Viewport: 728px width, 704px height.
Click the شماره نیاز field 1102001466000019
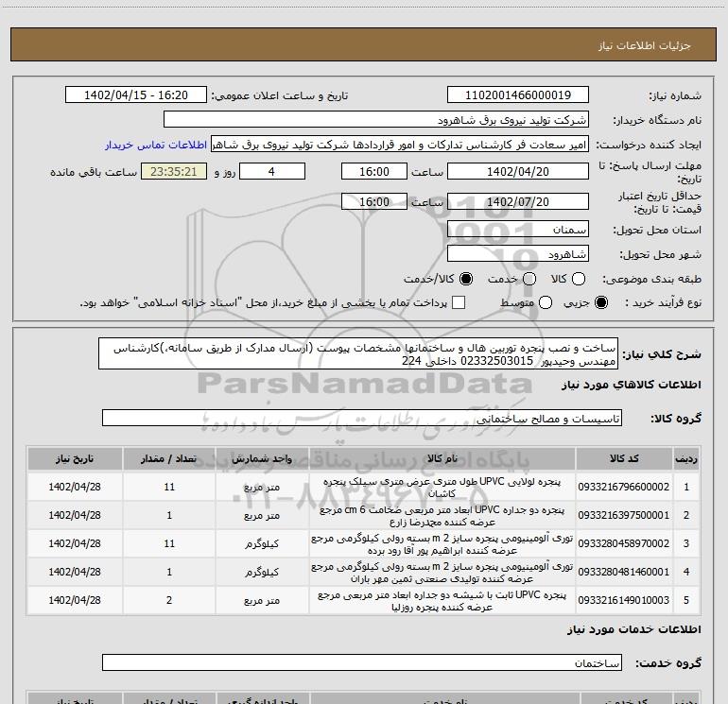[x=518, y=94]
